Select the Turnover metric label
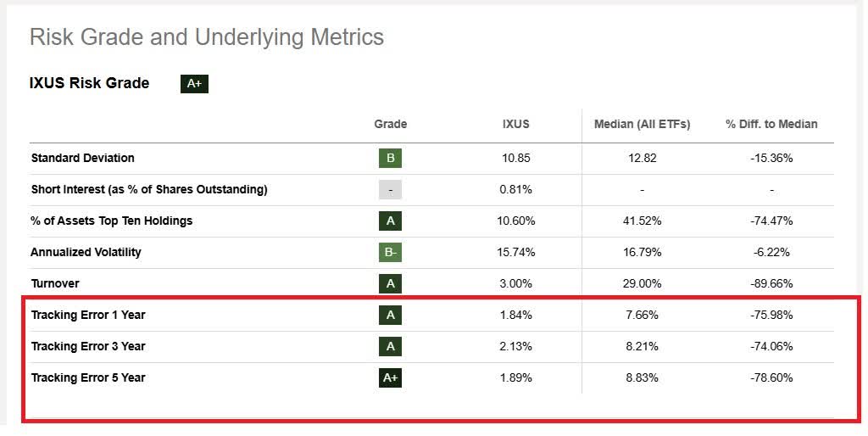 tap(55, 283)
